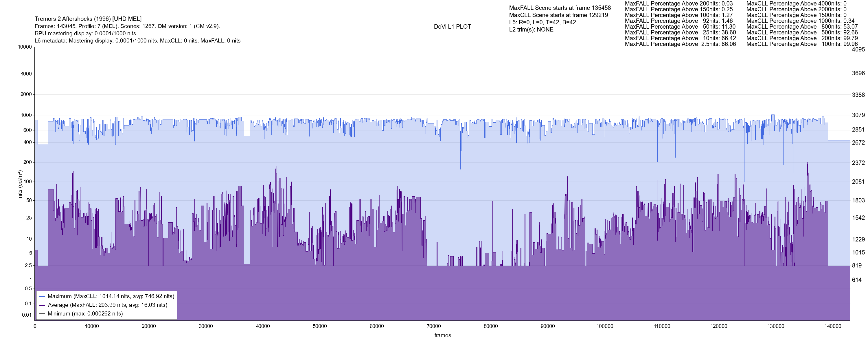Click the 'MaxCLL Scene starts at frame 129219' text
868x347 pixels.
coord(558,15)
